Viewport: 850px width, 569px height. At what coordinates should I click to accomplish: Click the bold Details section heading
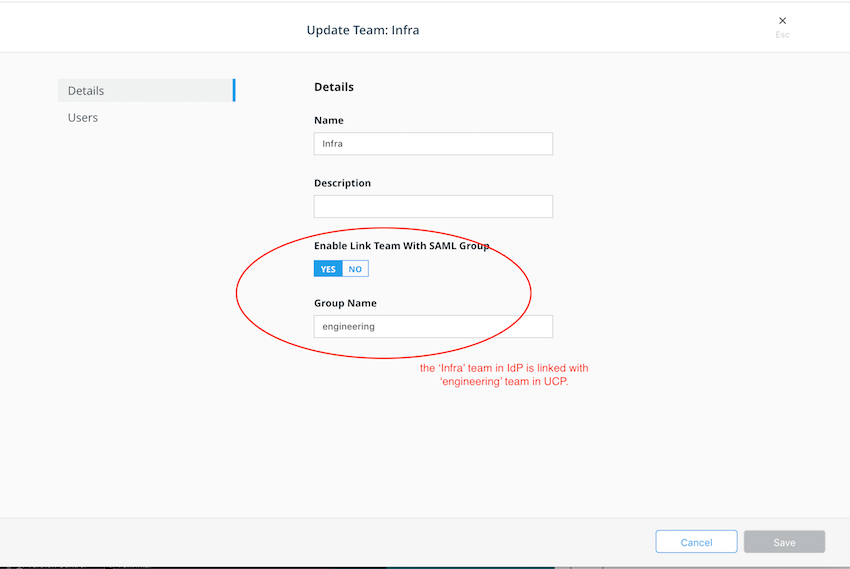[334, 87]
